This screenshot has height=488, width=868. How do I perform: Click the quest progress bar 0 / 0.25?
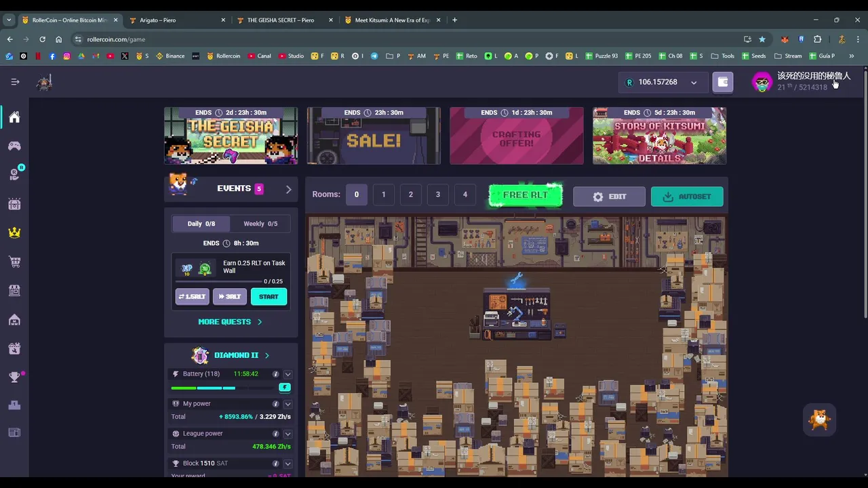point(218,281)
